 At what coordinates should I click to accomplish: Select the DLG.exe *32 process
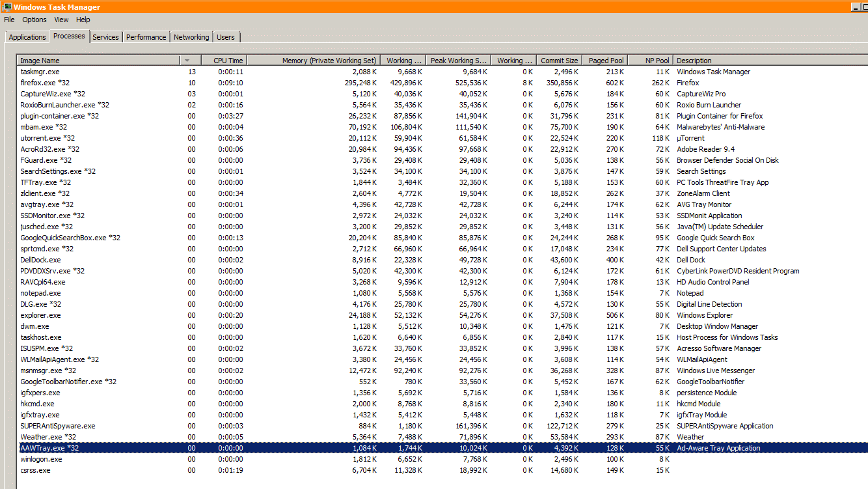tap(442, 304)
